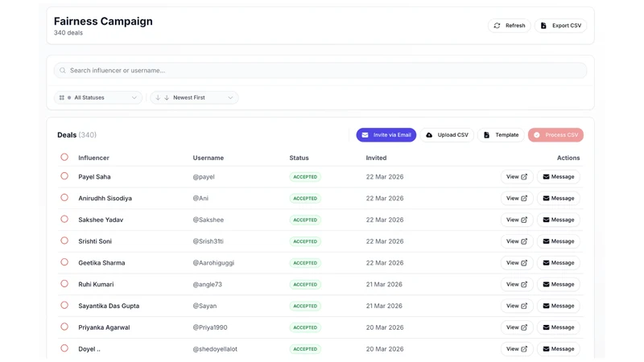Select the Sayantika Das Gupta row checkbox
This screenshot has height=362, width=644.
point(64,305)
